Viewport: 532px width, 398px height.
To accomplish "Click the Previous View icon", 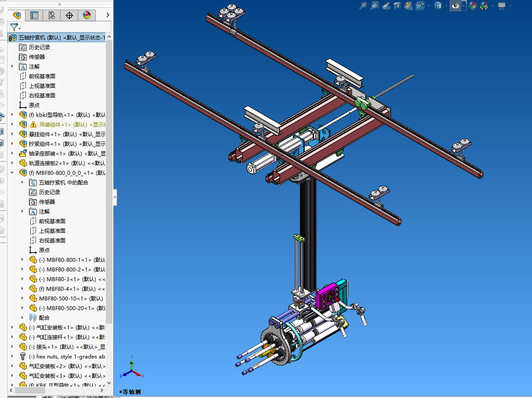I will [x=386, y=6].
